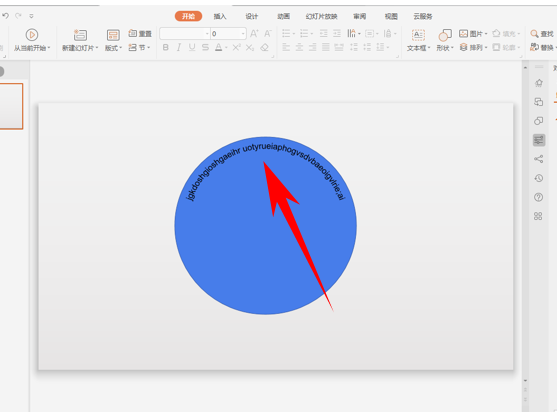The image size is (557, 416).
Task: Open the help question mark in right sidebar
Action: pos(539,197)
